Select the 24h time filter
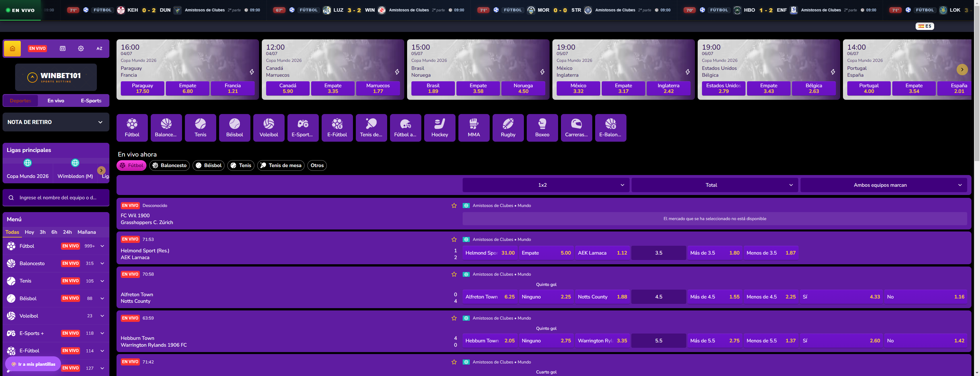Screen dimensions: 980x376 point(67,232)
